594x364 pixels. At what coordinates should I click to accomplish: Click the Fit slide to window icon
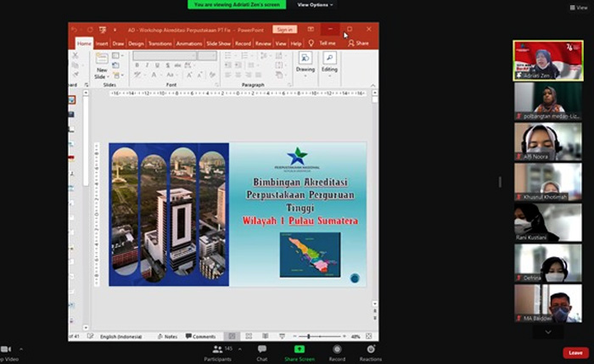368,336
